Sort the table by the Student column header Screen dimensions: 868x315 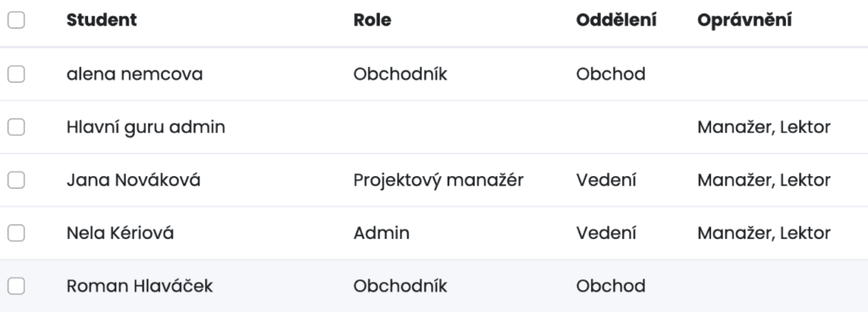(x=102, y=19)
